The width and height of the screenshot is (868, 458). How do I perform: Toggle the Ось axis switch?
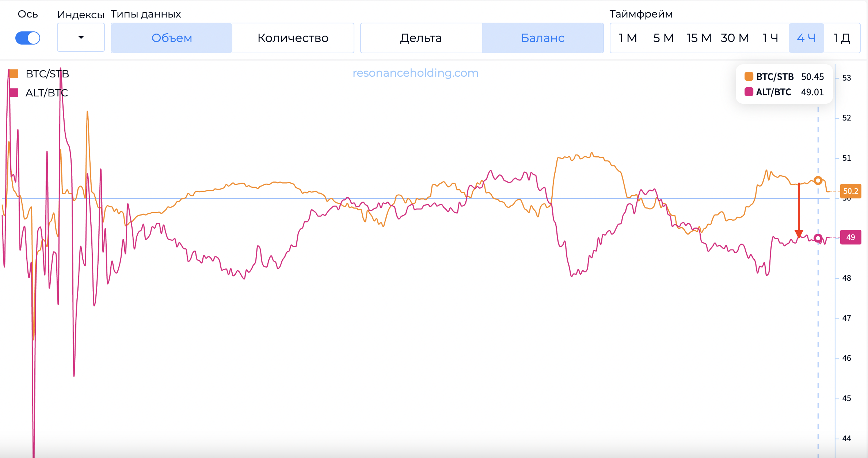point(28,38)
